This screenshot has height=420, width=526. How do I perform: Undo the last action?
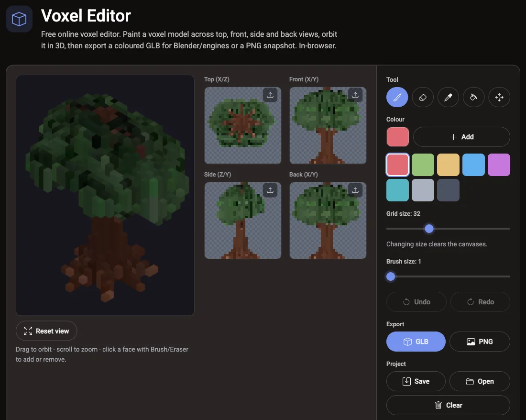point(416,302)
